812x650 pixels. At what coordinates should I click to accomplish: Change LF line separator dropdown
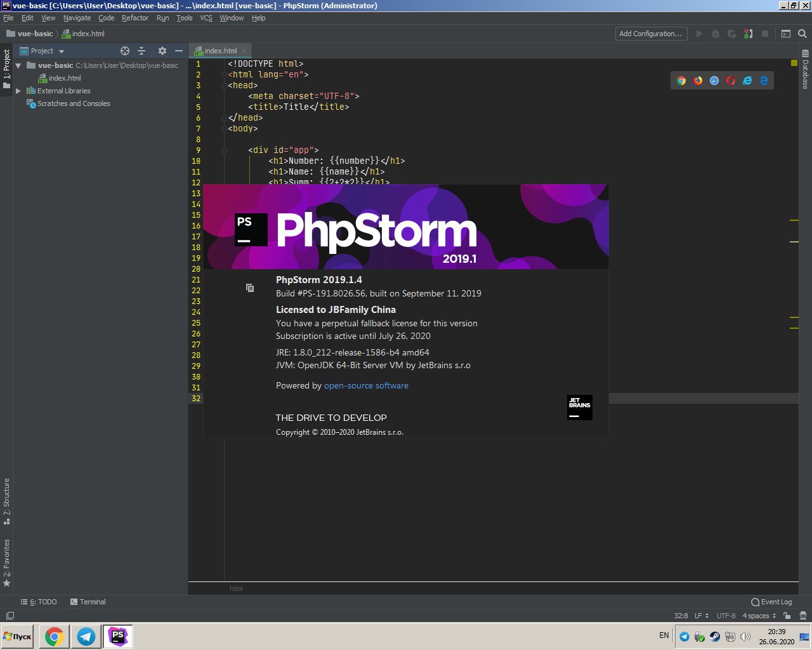point(702,616)
